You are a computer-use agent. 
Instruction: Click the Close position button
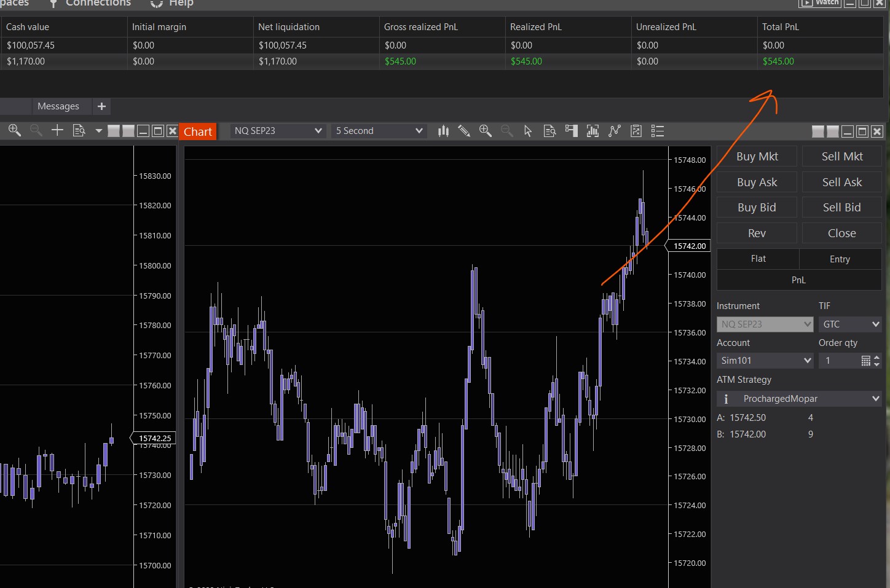click(x=841, y=233)
